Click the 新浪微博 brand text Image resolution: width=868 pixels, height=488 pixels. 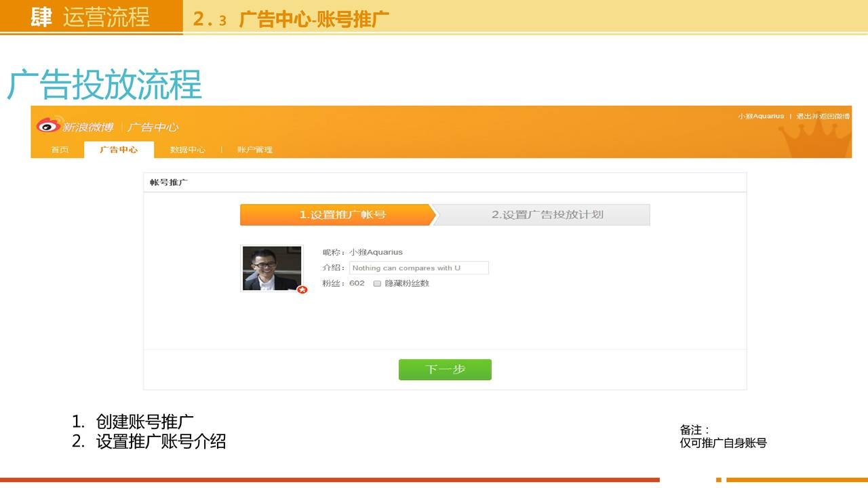[x=88, y=127]
